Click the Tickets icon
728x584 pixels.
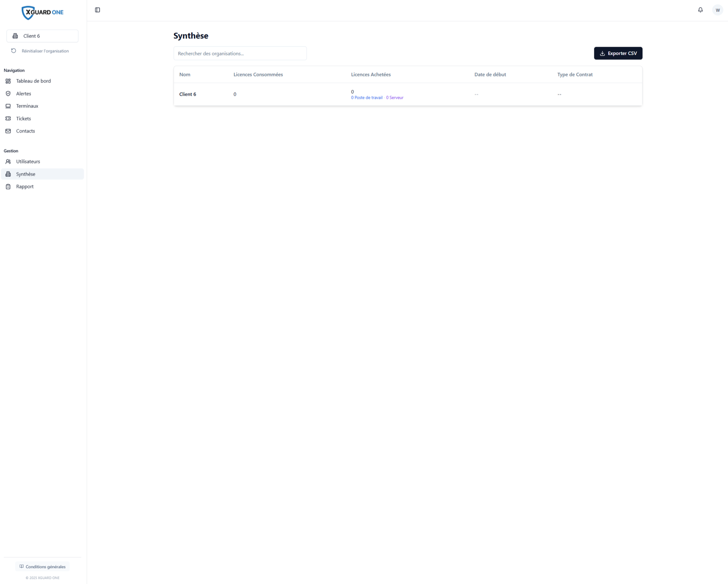pyautogui.click(x=8, y=119)
